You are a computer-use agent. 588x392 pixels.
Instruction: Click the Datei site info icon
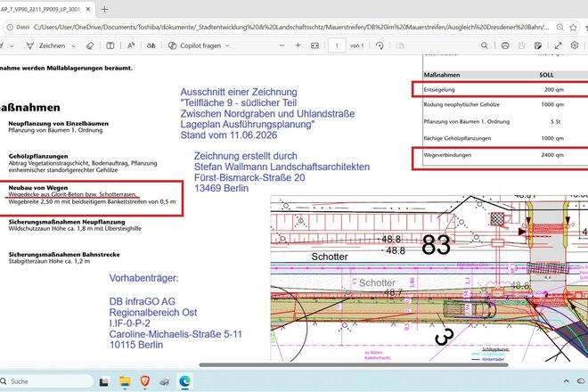[18, 27]
